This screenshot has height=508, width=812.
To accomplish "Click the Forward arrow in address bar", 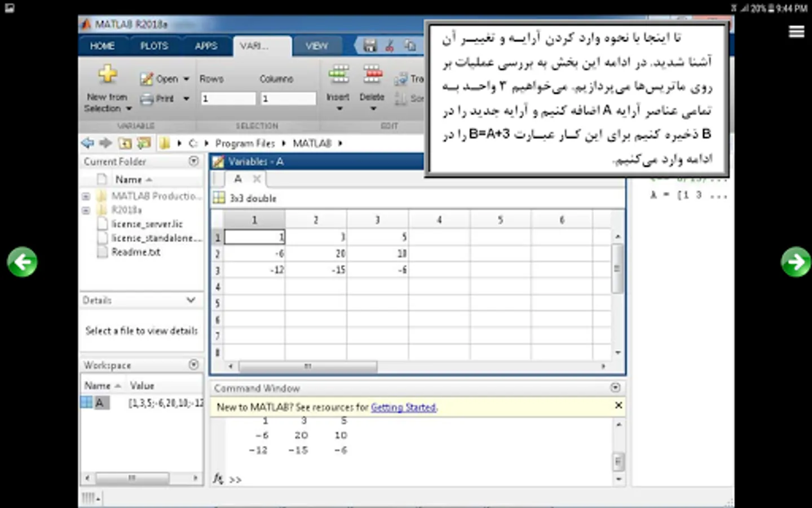I will pos(105,143).
